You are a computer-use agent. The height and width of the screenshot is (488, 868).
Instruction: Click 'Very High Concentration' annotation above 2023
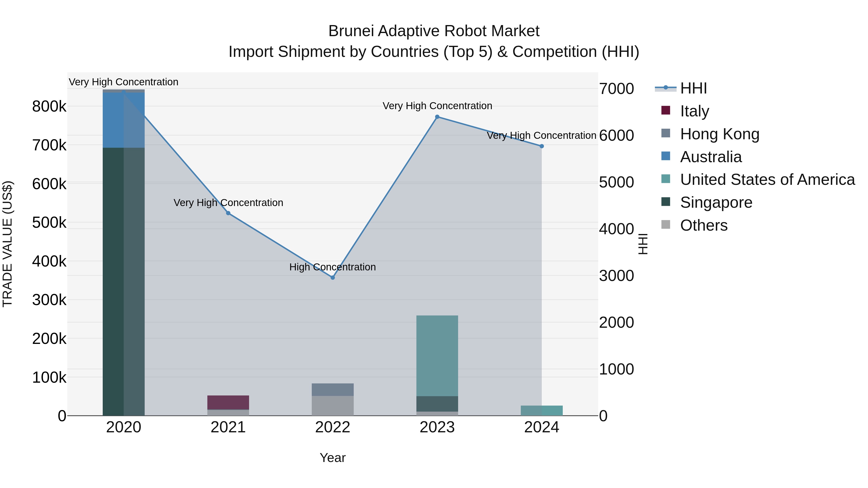coord(437,106)
